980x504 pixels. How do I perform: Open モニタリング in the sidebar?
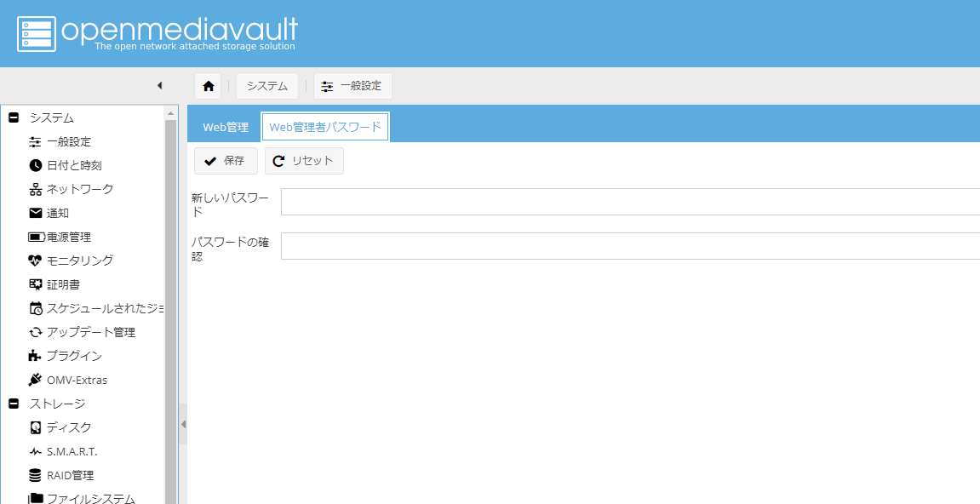(x=72, y=261)
